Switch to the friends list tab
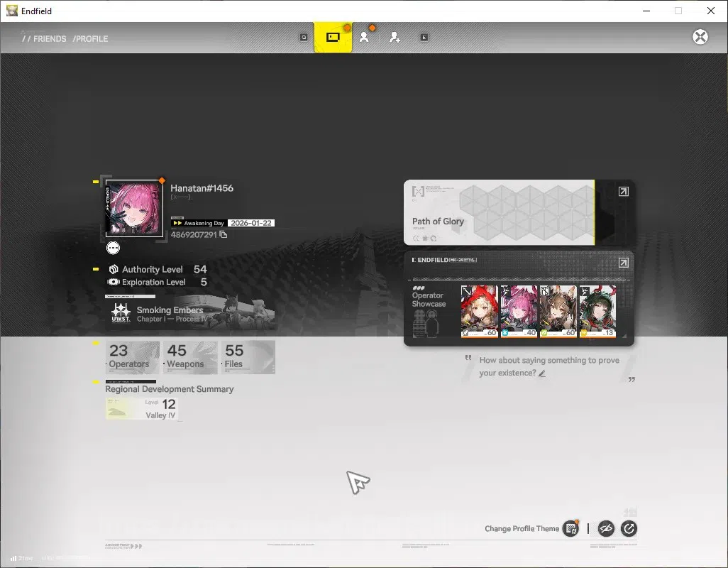The height and width of the screenshot is (568, 728). pos(364,37)
